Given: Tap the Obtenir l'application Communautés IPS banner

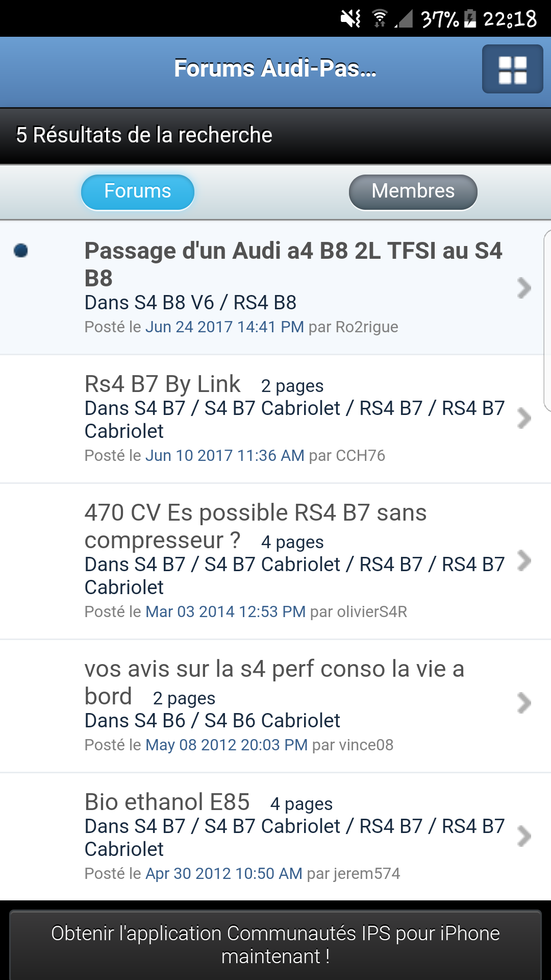Looking at the screenshot, I should click(275, 944).
